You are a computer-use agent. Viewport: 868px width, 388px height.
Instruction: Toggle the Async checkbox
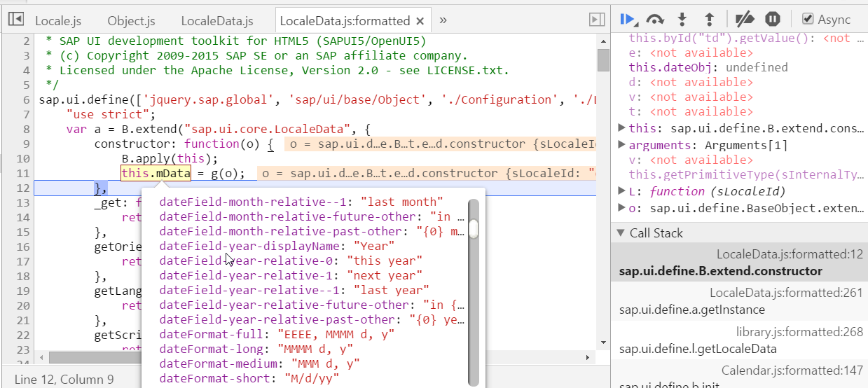[808, 19]
